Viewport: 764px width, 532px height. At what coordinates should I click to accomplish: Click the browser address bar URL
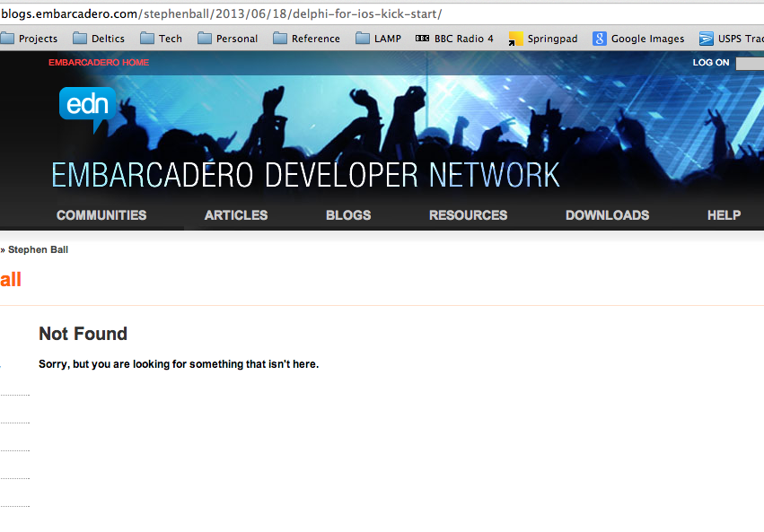point(222,13)
